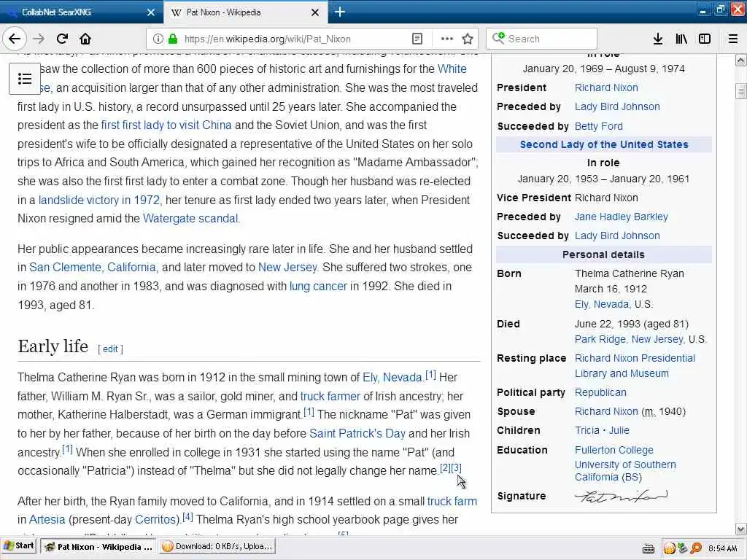Switch to the Download taskbar window
This screenshot has height=560, width=747.
tap(217, 546)
